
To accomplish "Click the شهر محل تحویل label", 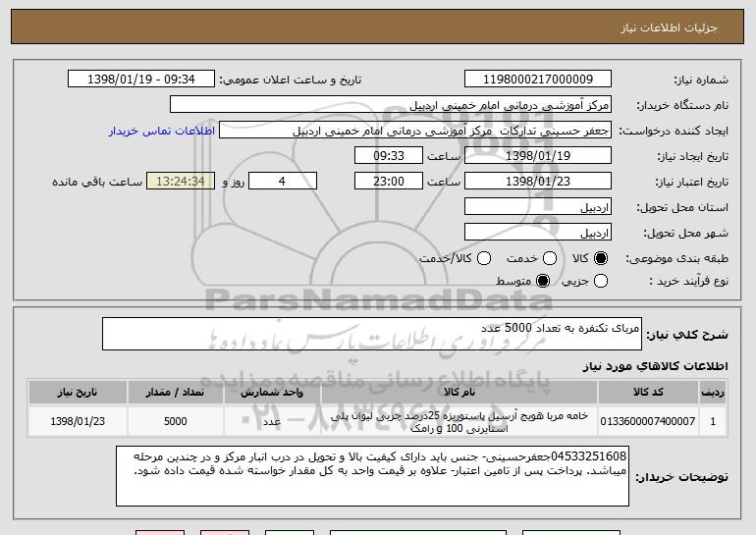I will 685,234.
